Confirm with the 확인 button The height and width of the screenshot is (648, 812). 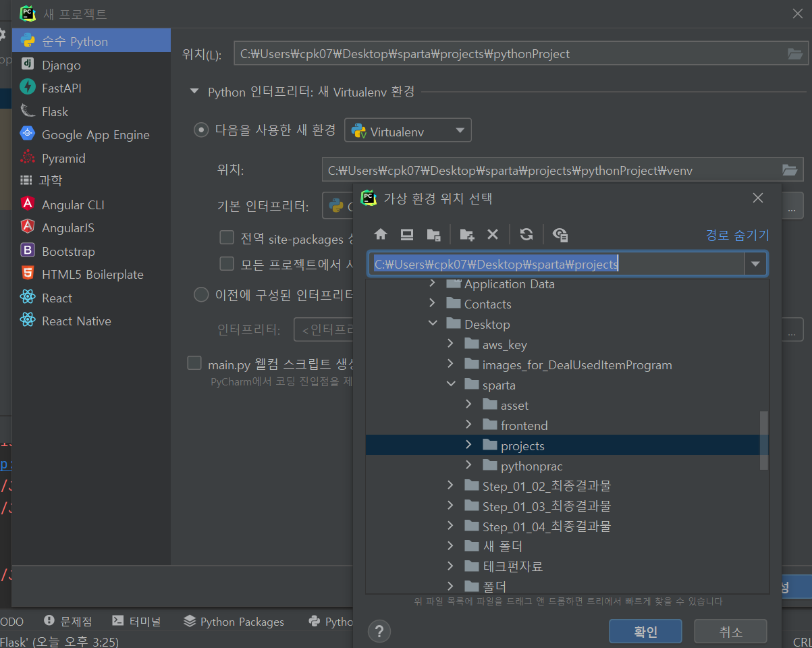[x=645, y=632]
